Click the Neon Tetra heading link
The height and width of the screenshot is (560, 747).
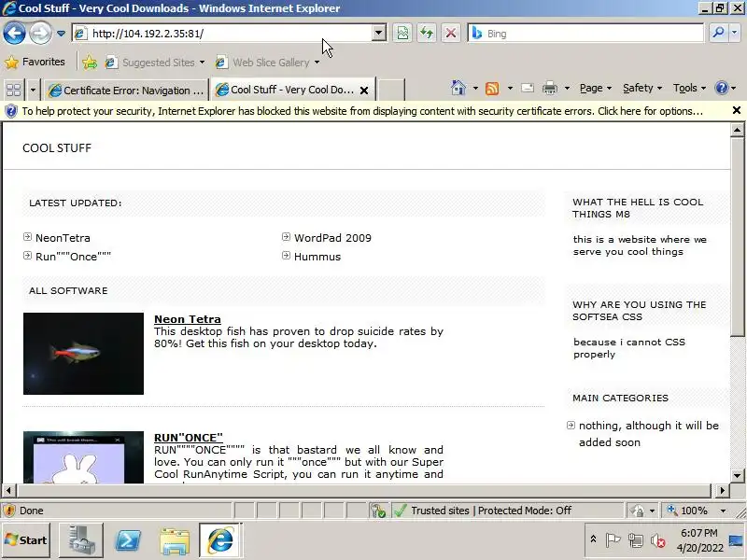pos(188,319)
